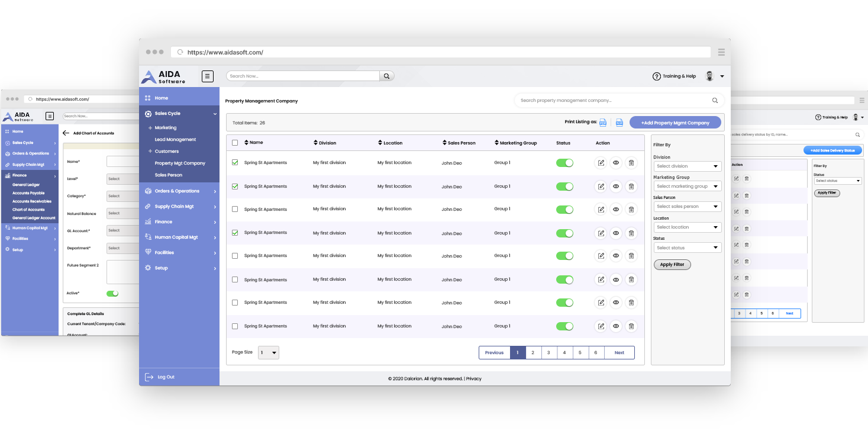This screenshot has height=437, width=868.
Task: Click the hamburger menu icon beside AIDA logo
Action: point(207,76)
